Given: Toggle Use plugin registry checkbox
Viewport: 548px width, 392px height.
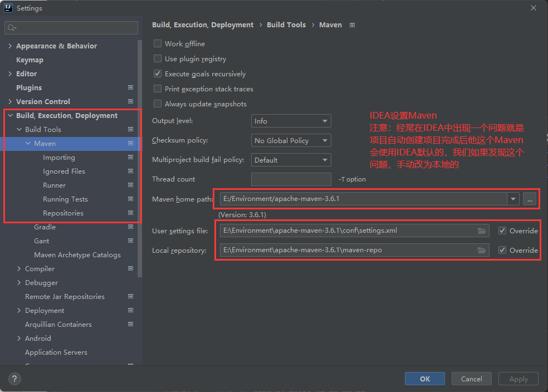Looking at the screenshot, I should tap(158, 58).
